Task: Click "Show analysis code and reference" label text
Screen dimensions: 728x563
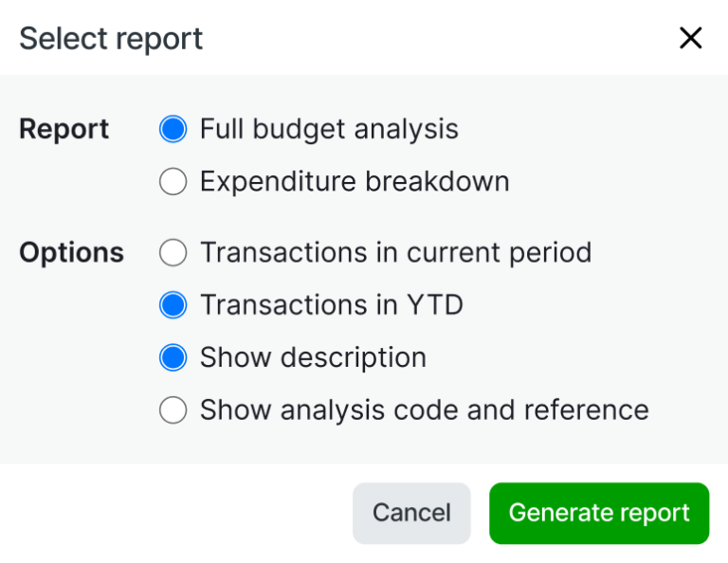Action: (424, 409)
